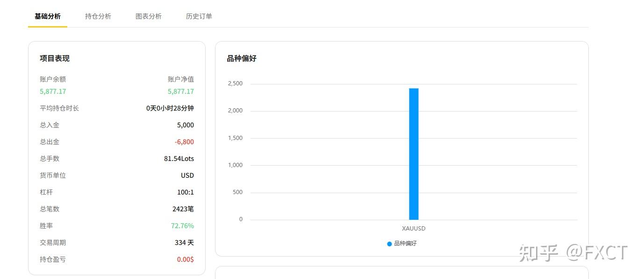Select the red value -6,800
This screenshot has height=279, width=644.
[185, 142]
